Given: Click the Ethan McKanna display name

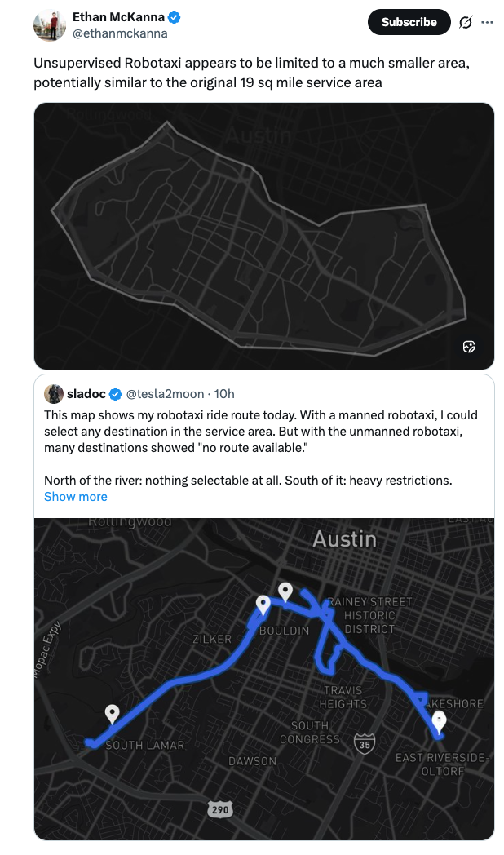Looking at the screenshot, I should (118, 17).
